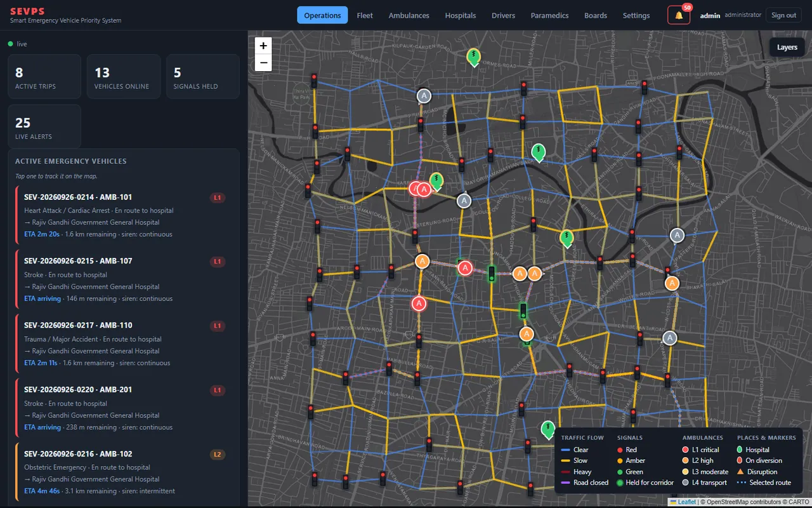Select the hospital pin beside the overlapping red ambulances
The height and width of the screenshot is (508, 812).
click(436, 182)
